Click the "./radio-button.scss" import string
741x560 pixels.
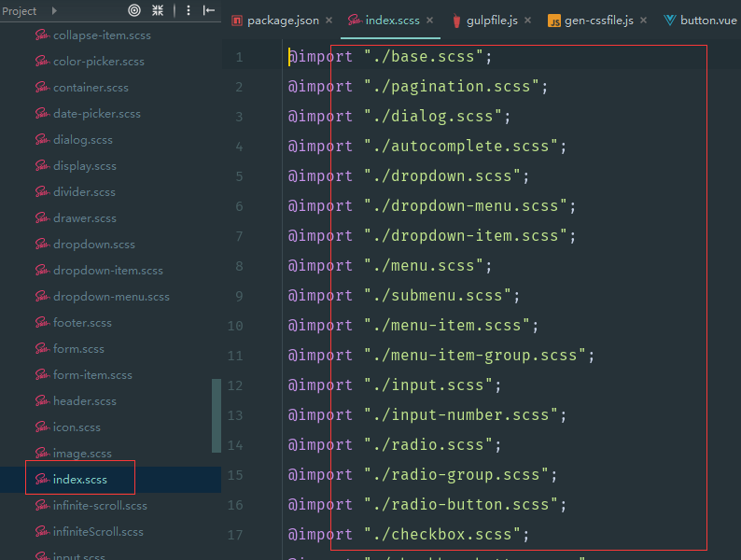click(x=461, y=505)
